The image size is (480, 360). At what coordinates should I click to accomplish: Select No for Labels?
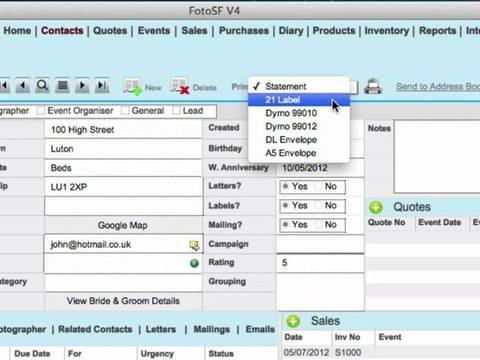click(x=319, y=205)
